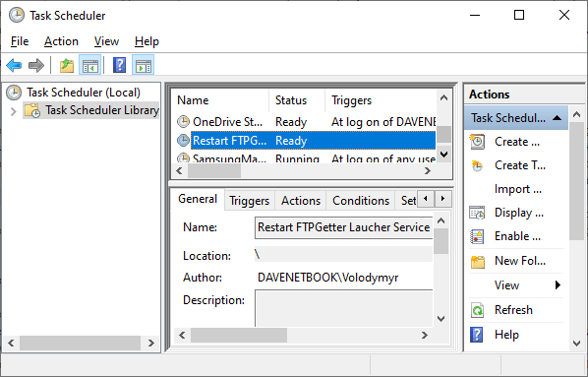Sort tasks by Triggers column header

(x=381, y=100)
